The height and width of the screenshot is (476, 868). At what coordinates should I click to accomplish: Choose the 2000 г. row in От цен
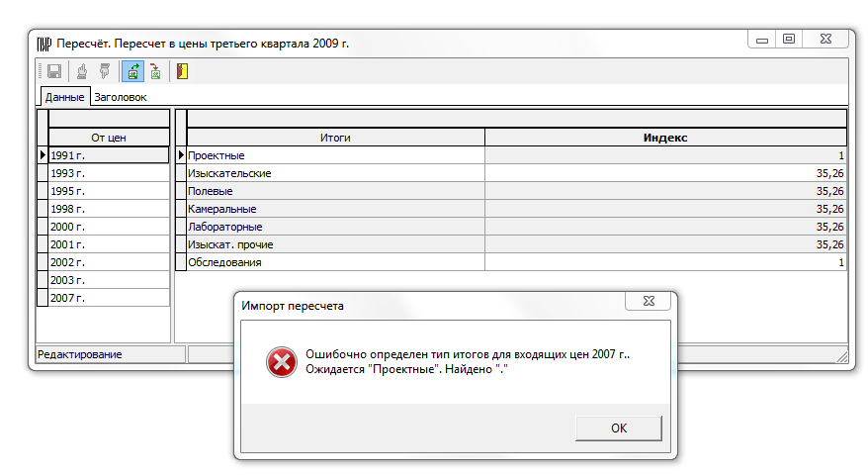coord(108,227)
